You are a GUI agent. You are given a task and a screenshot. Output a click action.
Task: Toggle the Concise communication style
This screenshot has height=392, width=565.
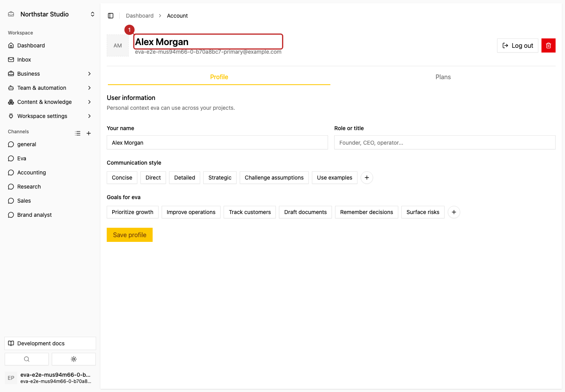122,178
